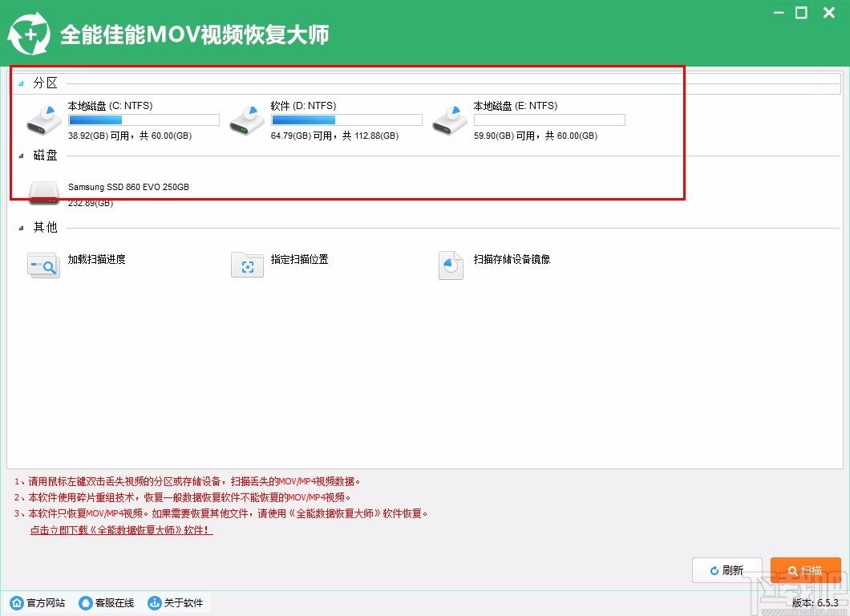Select local disk C: NTFS drive icon
The width and height of the screenshot is (850, 616).
44,120
